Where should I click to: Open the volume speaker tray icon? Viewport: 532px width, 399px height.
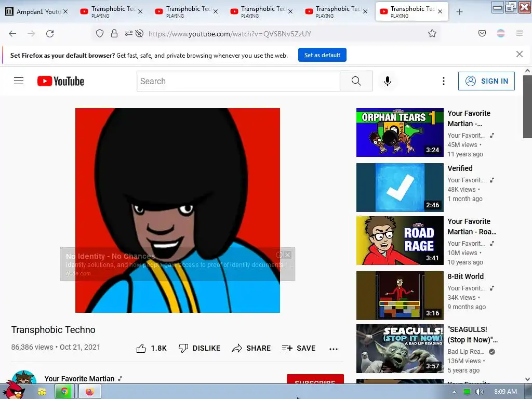pyautogui.click(x=479, y=392)
